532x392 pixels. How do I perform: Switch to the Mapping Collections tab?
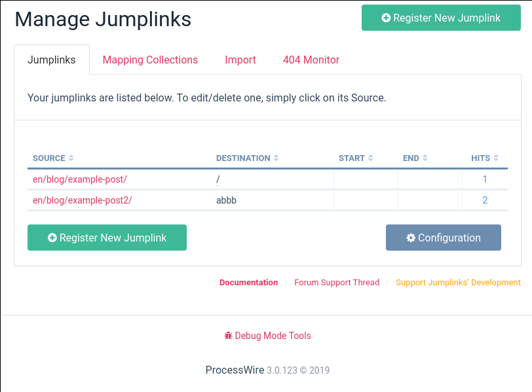click(x=150, y=60)
